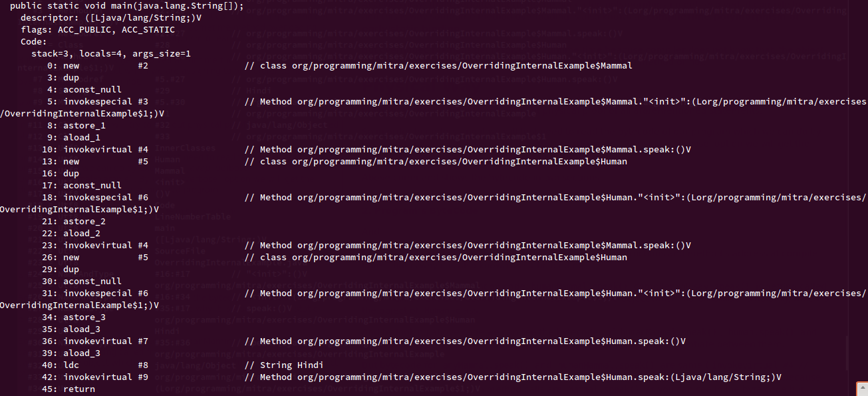This screenshot has height=396, width=868.
Task: Click the 'return' instruction at offset 45
Action: (79, 389)
